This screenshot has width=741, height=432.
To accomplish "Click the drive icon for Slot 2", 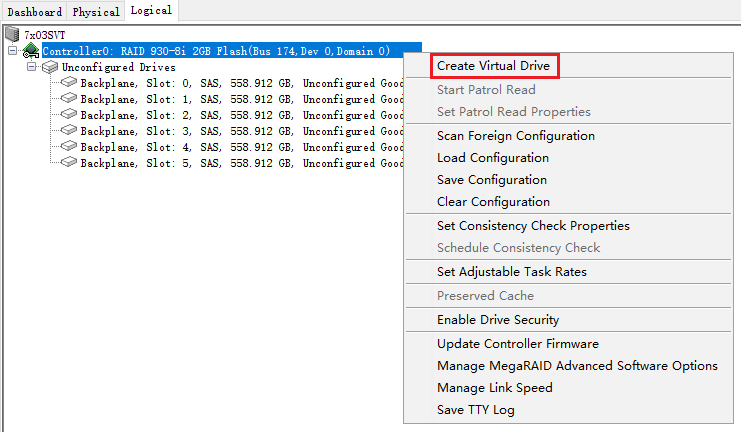I will (x=69, y=115).
